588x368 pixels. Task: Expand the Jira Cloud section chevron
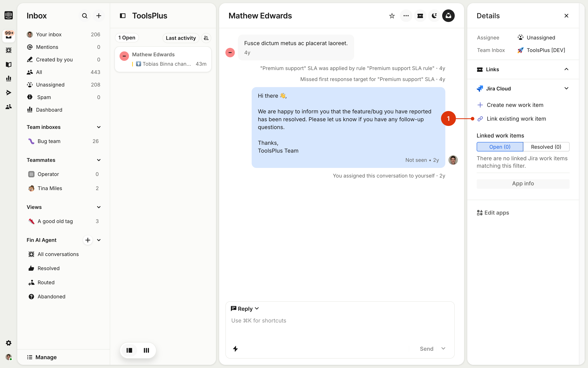coord(566,88)
